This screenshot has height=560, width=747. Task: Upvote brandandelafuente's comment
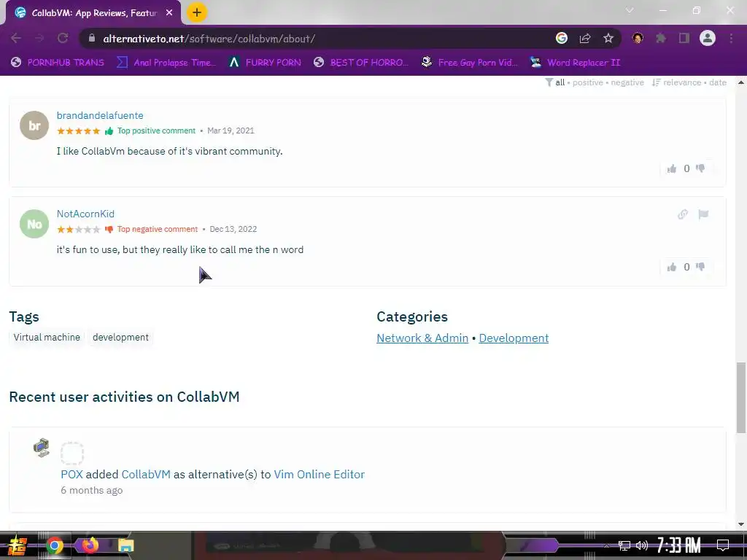click(x=672, y=168)
